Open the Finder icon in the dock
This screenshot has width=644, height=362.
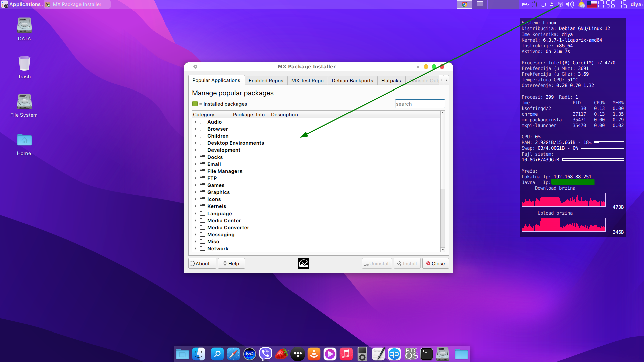coord(199,354)
